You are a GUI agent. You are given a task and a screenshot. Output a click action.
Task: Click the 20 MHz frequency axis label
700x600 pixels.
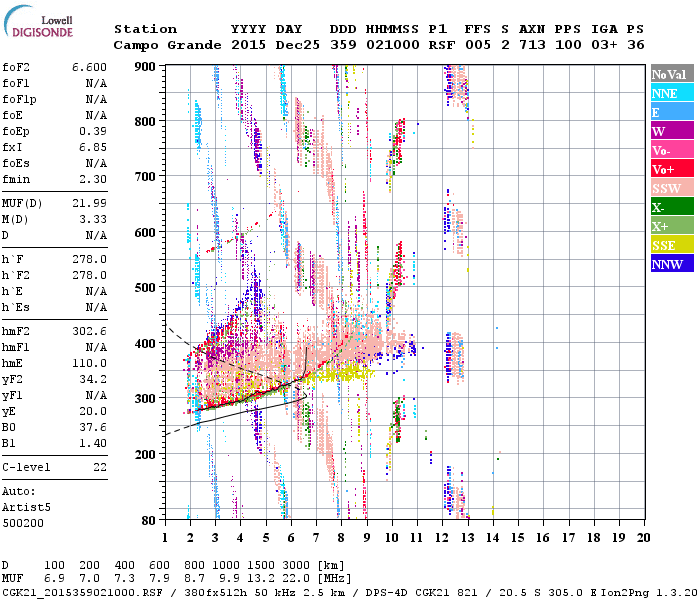coord(643,538)
